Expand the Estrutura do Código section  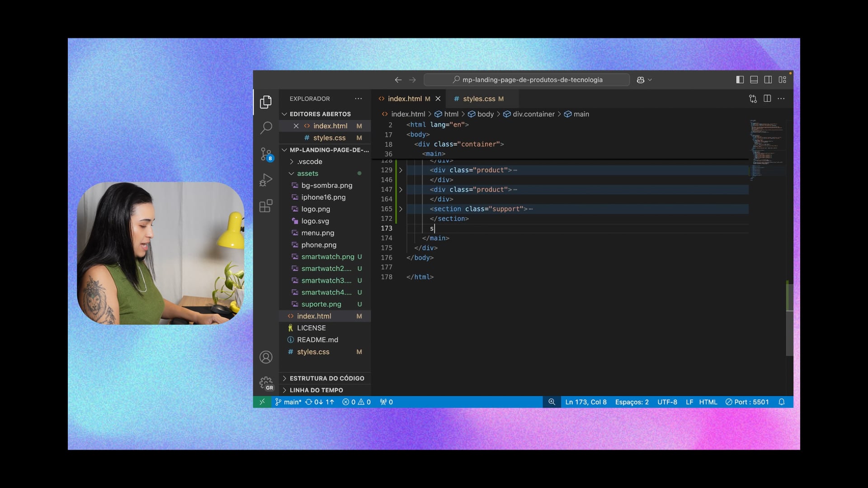(x=326, y=378)
